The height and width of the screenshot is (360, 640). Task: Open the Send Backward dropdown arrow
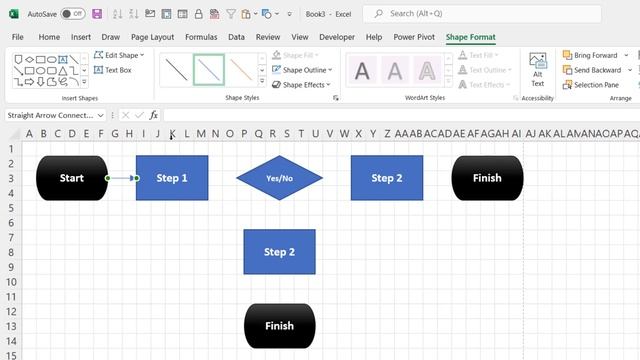pos(630,70)
